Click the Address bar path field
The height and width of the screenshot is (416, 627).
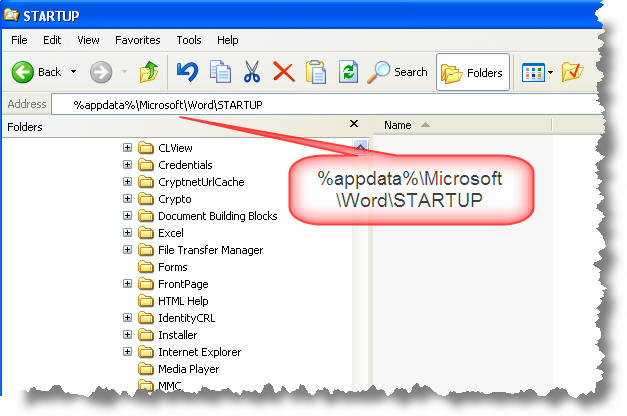click(x=326, y=105)
